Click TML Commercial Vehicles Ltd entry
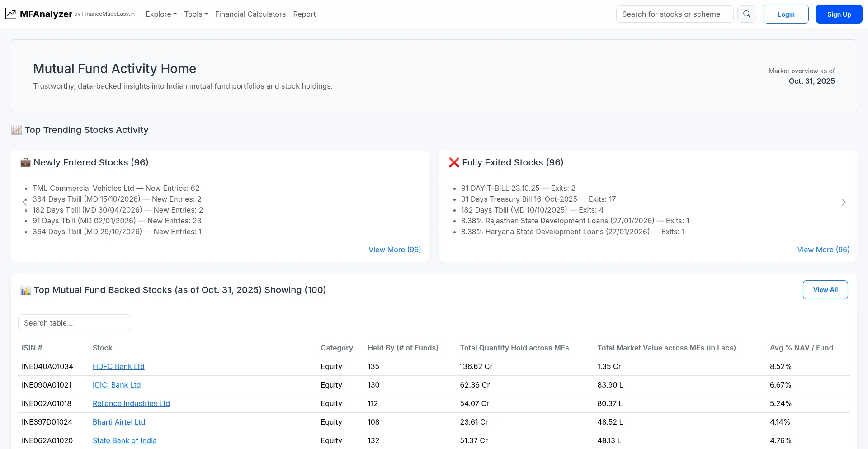Viewport: 868px width, 449px height. click(116, 188)
